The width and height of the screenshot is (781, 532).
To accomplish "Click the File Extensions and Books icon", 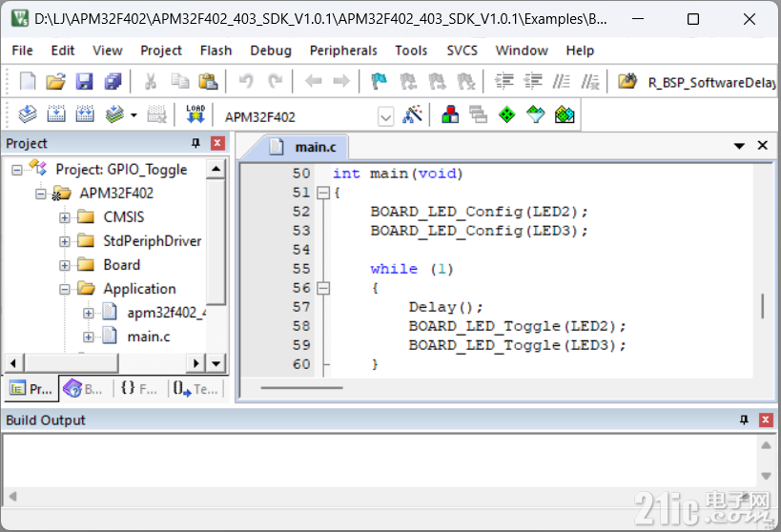I will click(x=450, y=114).
